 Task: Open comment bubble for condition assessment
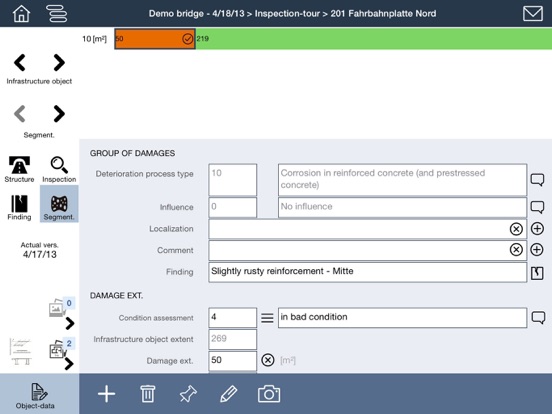click(x=538, y=318)
